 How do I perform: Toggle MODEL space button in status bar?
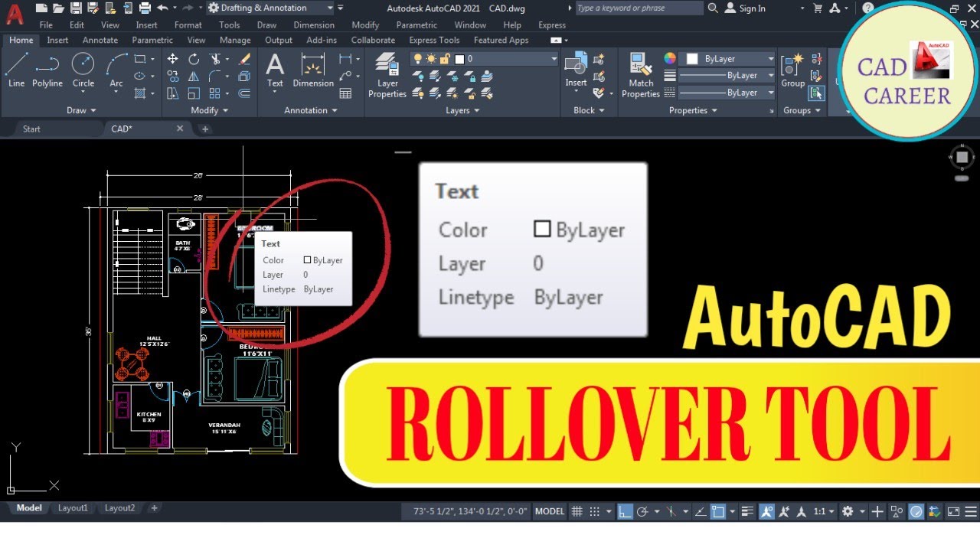coord(550,511)
